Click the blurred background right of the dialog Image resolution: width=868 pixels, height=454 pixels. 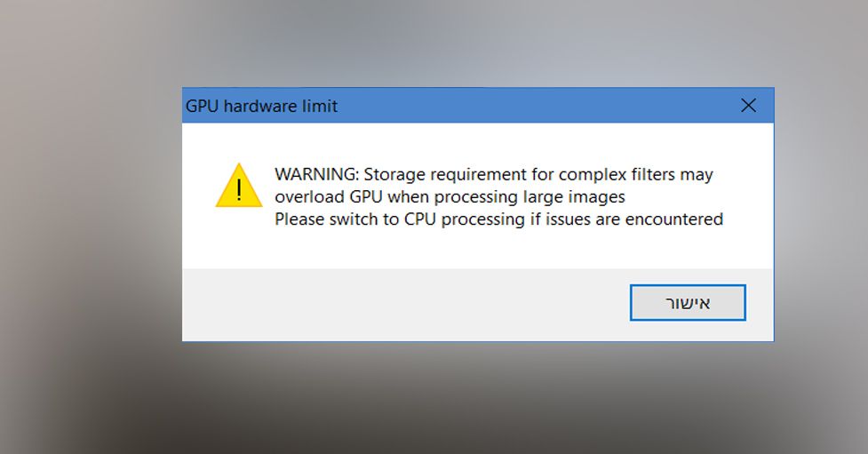822,222
